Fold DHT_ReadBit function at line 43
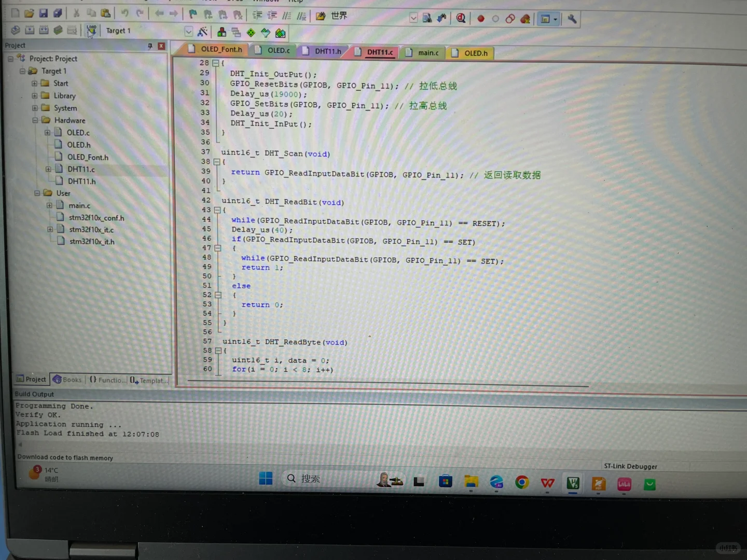Viewport: 747px width, 560px height. tap(217, 210)
